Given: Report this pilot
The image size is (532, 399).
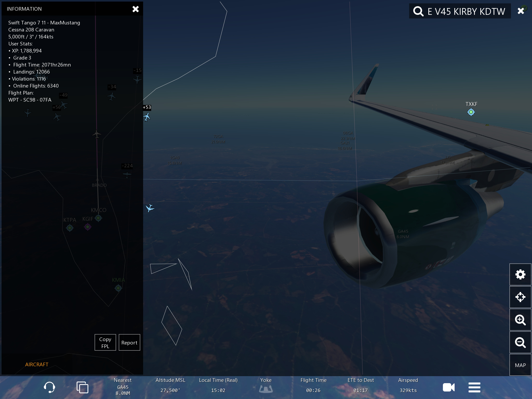Looking at the screenshot, I should [x=129, y=343].
